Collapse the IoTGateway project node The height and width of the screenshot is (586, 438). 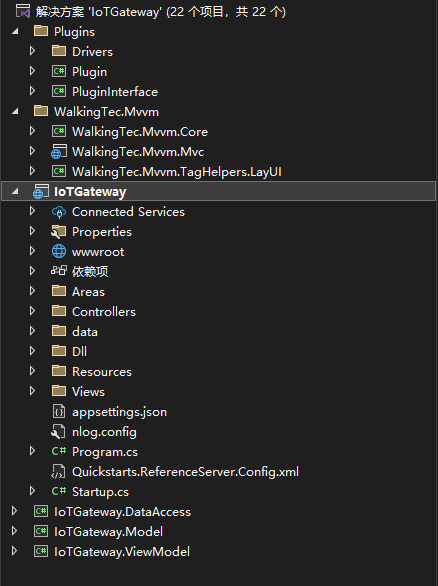pos(15,192)
